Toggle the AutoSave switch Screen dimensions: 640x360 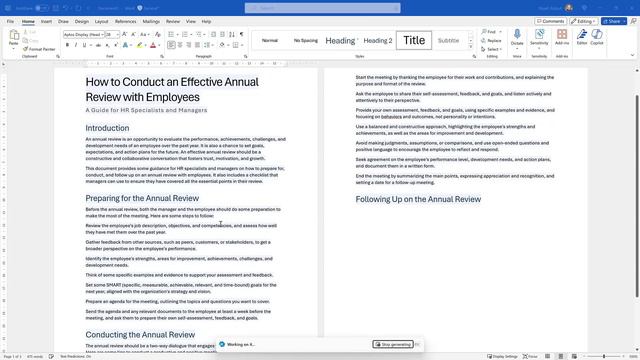coord(42,8)
